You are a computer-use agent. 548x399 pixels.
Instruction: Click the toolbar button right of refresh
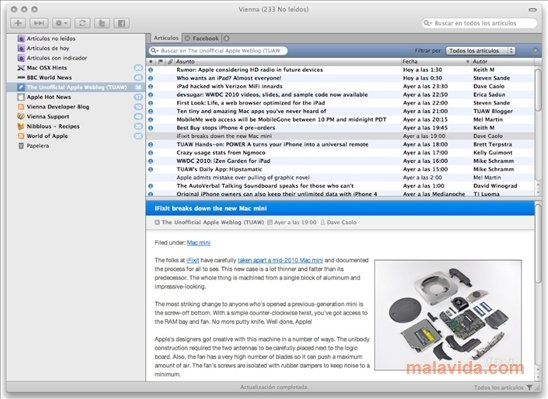[102, 23]
